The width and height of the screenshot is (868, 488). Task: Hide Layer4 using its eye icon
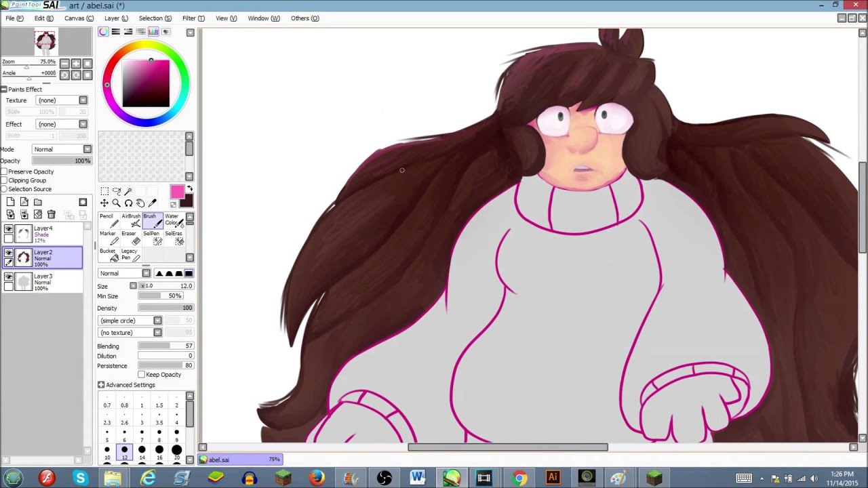click(x=8, y=230)
